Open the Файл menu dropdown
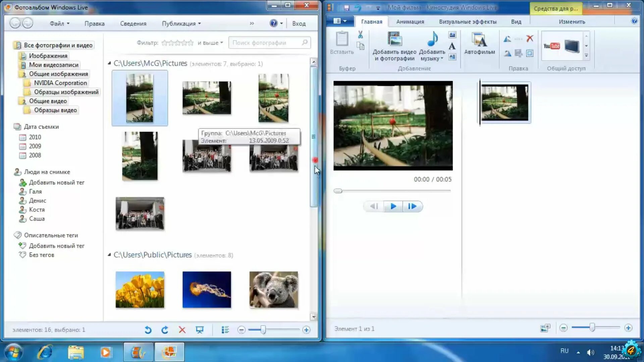 point(59,23)
